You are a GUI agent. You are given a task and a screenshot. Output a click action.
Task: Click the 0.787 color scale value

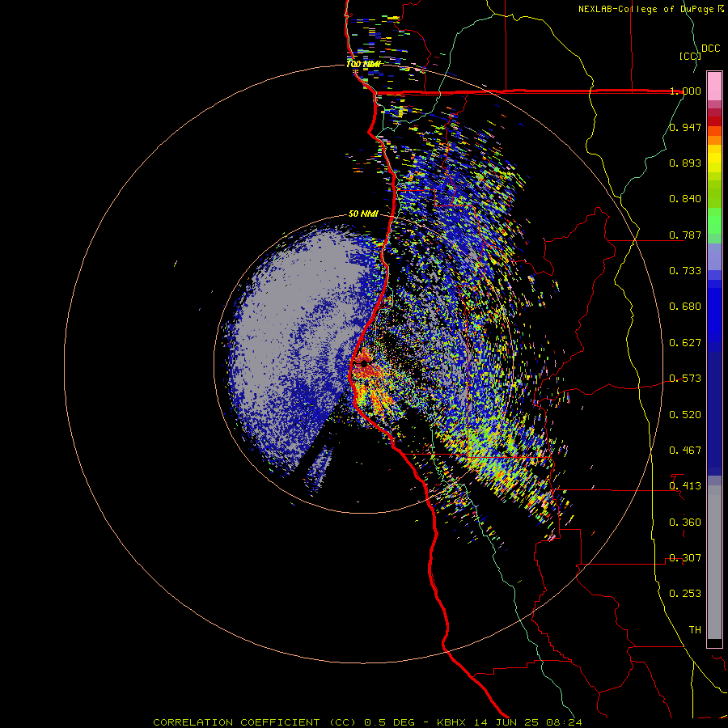pos(685,235)
